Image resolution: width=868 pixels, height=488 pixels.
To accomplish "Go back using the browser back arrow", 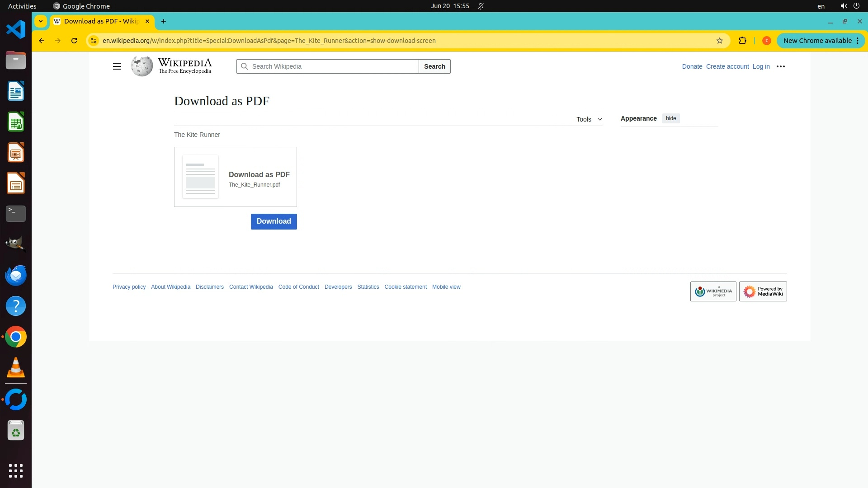I will 42,41.
